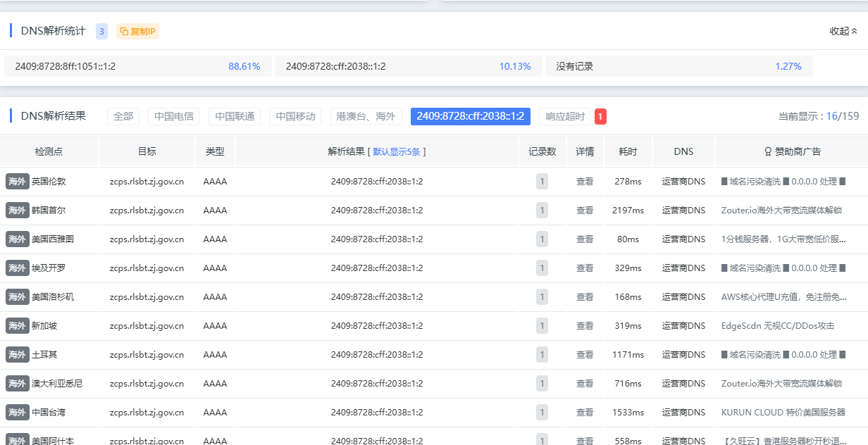Click record count badge in 澳大利亚悉尼 row
Viewport: 868px width, 445px height.
click(x=542, y=384)
